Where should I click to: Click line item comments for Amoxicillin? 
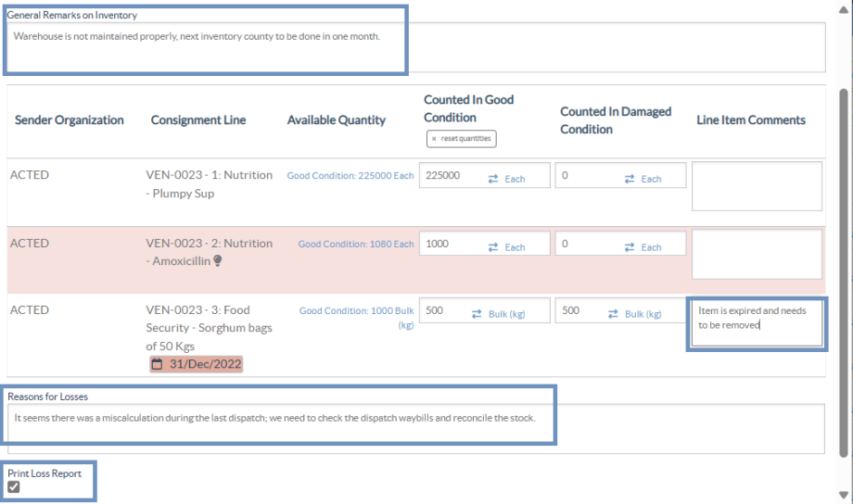(757, 255)
